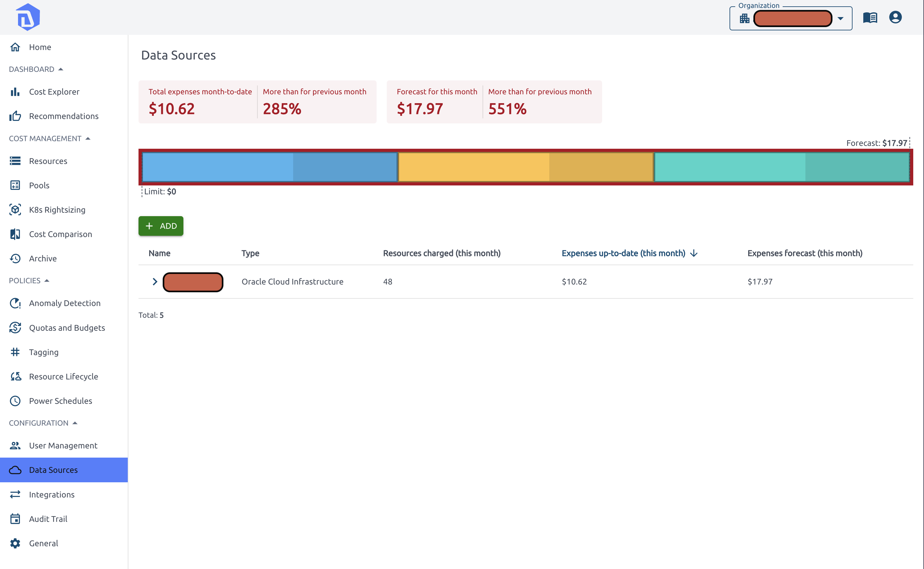Click the yellow expenses bar segment
Screen dimensions: 924x569
(526, 167)
